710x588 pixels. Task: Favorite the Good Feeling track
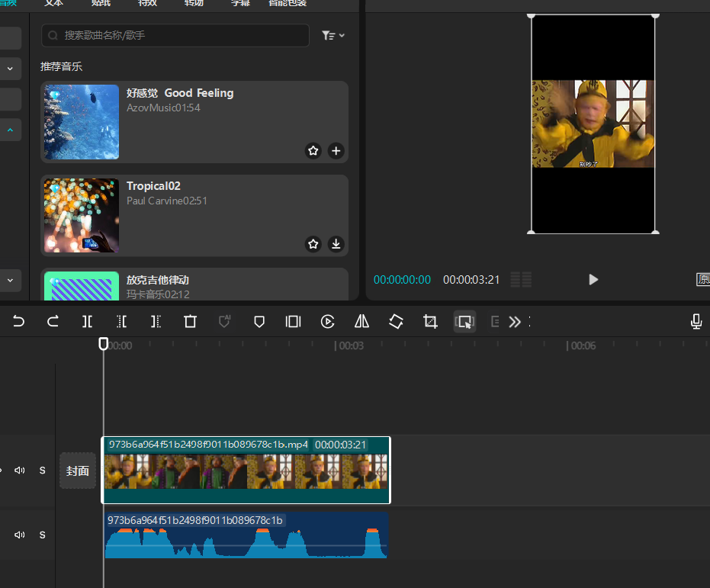click(x=313, y=151)
